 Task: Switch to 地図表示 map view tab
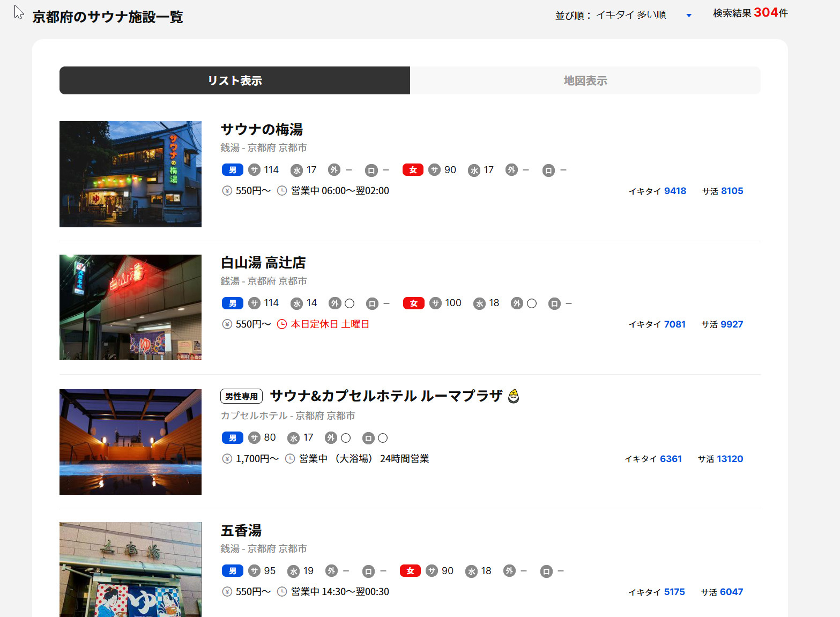coord(585,80)
